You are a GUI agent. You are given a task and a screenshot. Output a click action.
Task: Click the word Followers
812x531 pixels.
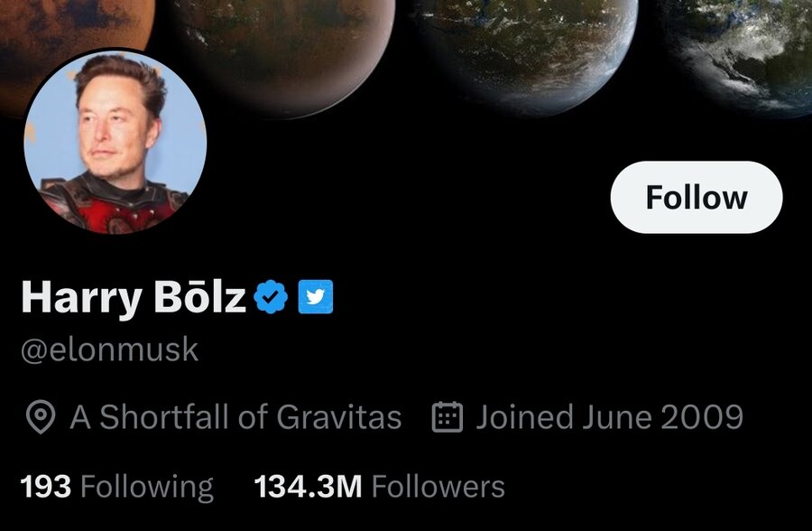point(438,487)
